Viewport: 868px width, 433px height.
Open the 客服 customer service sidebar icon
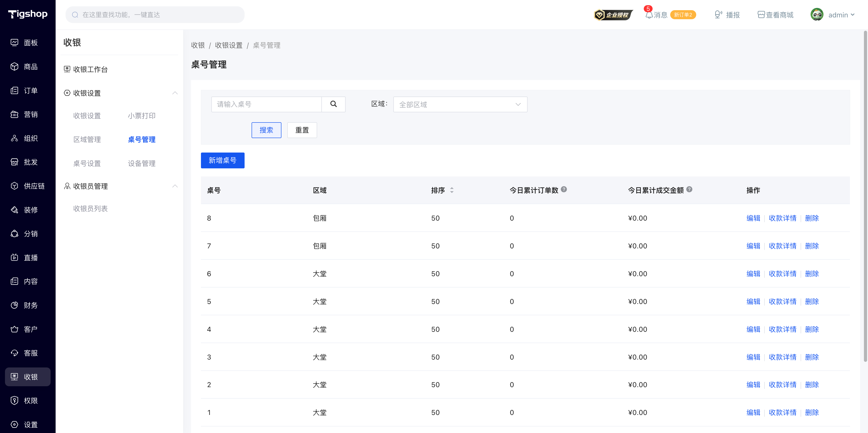pyautogui.click(x=14, y=353)
